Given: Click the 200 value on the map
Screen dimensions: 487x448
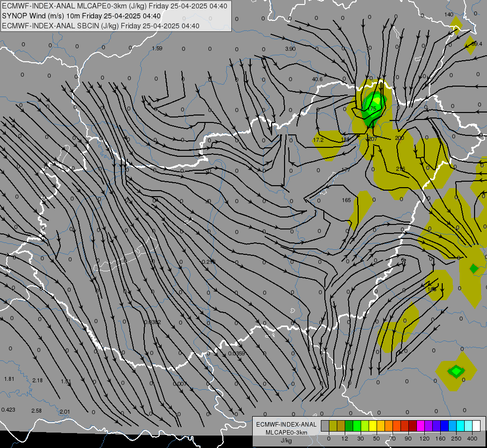Looking at the screenshot, I should [399, 138].
